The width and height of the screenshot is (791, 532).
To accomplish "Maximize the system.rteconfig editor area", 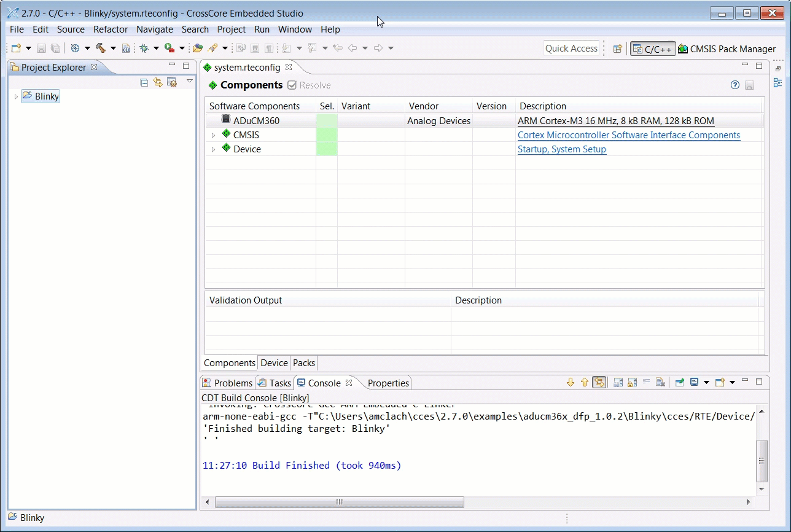I will [759, 65].
